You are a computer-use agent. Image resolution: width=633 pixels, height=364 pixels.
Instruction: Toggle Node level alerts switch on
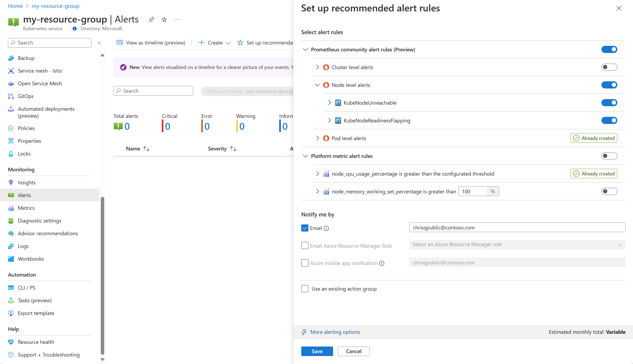pos(609,85)
